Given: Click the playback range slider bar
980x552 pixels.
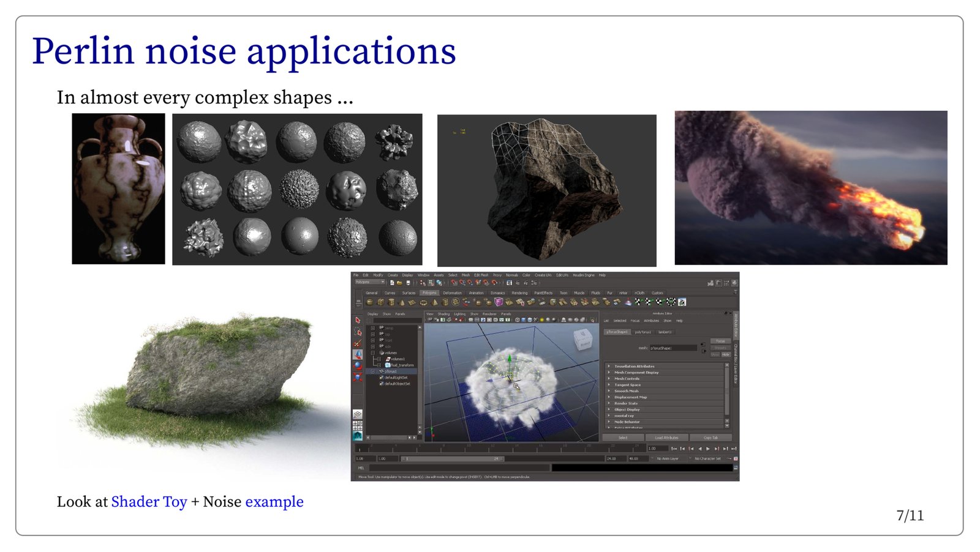Looking at the screenshot, I should click(x=453, y=458).
